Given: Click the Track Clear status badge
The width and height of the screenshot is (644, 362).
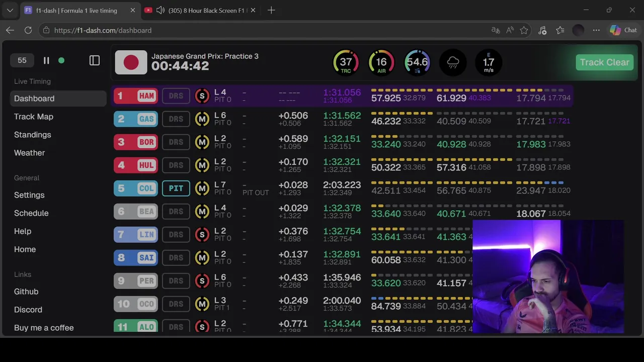Looking at the screenshot, I should (x=604, y=62).
